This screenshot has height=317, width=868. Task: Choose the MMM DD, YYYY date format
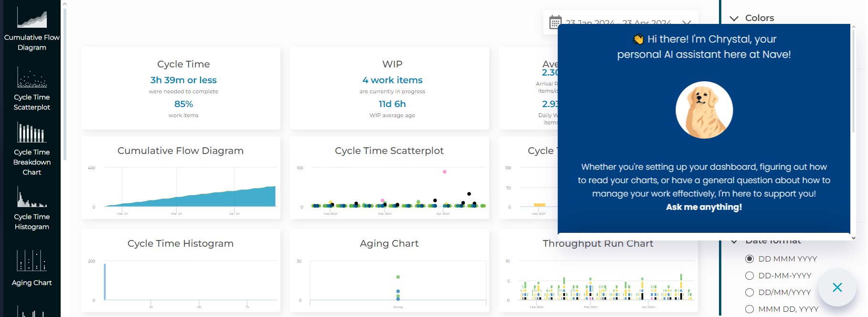pyautogui.click(x=750, y=309)
